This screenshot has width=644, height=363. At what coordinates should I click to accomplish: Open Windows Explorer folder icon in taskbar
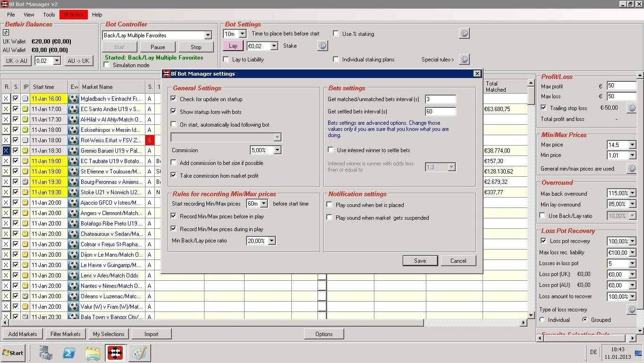[x=93, y=353]
